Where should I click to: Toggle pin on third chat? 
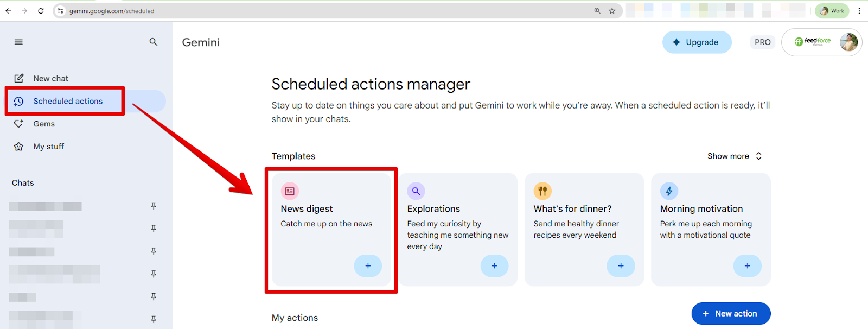pyautogui.click(x=154, y=251)
